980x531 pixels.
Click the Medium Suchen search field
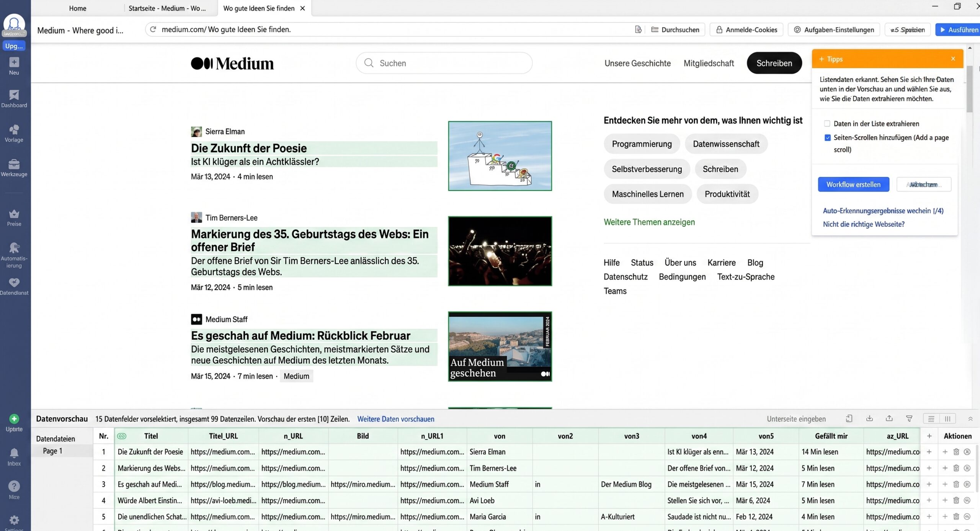[444, 63]
